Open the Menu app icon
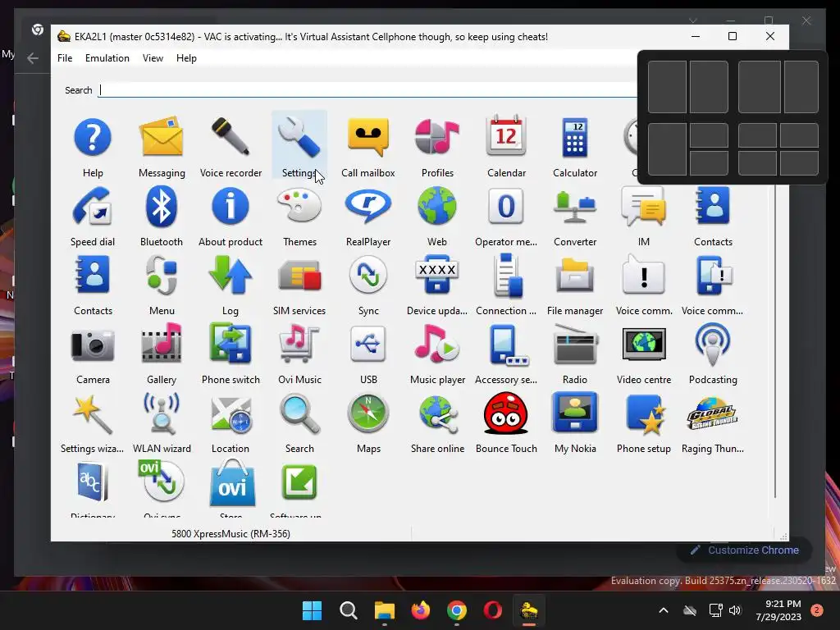Image resolution: width=840 pixels, height=630 pixels. coord(162,276)
